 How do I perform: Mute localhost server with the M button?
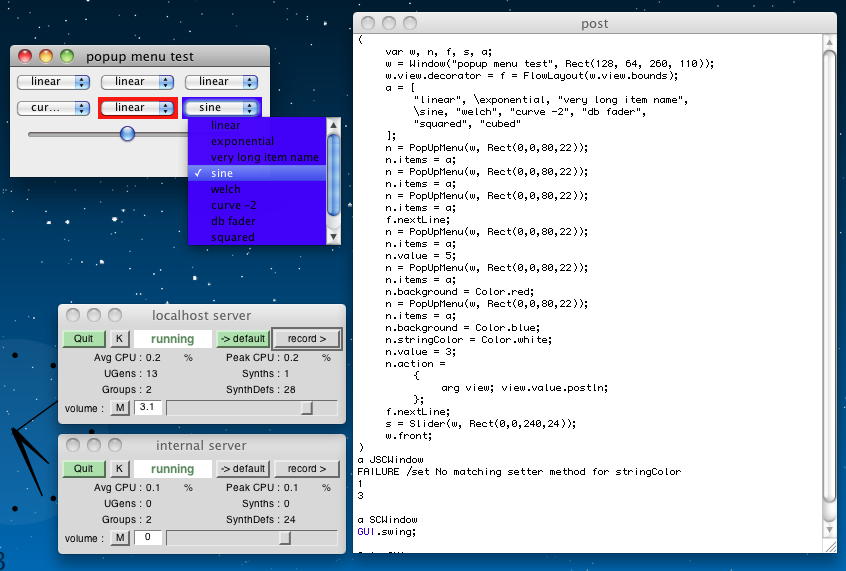(x=120, y=408)
